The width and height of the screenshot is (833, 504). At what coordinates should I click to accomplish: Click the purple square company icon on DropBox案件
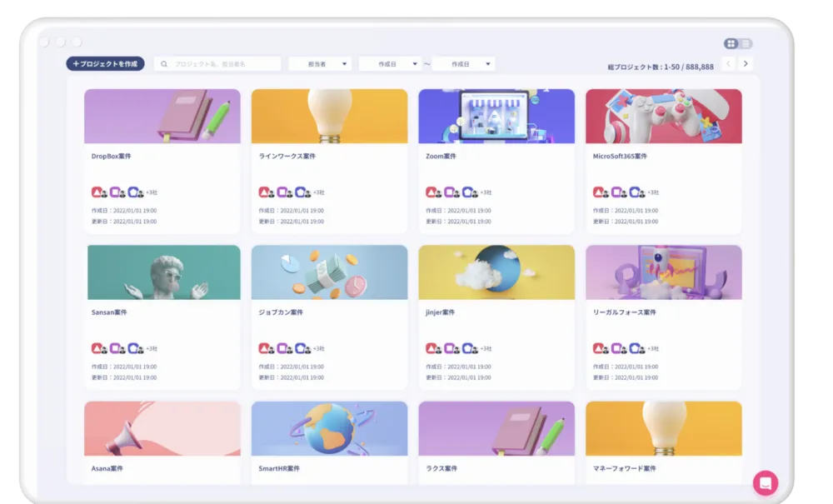point(115,192)
